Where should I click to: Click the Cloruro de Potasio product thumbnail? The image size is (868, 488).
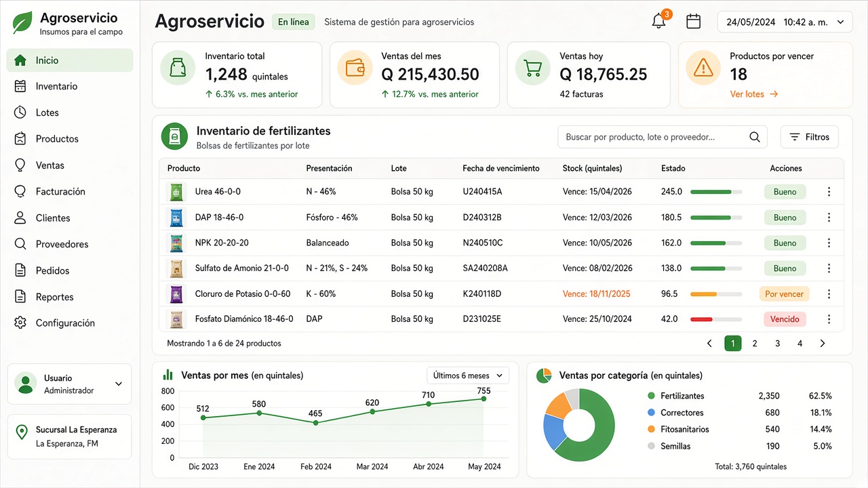point(176,294)
